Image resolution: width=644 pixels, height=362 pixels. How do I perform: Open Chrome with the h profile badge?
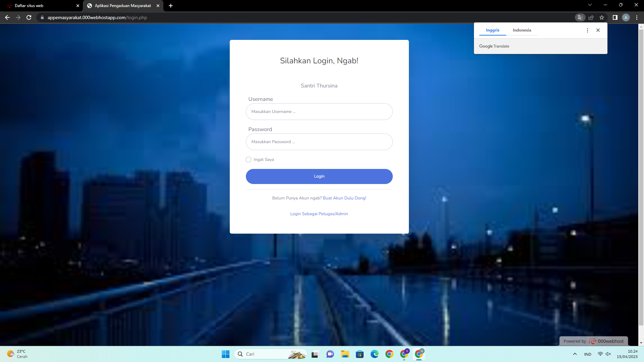(404, 354)
